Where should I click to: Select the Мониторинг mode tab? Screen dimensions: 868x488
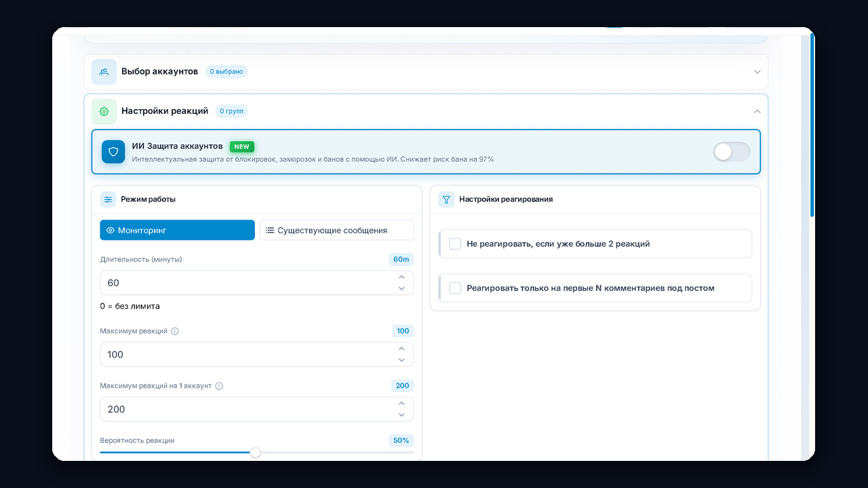[177, 230]
